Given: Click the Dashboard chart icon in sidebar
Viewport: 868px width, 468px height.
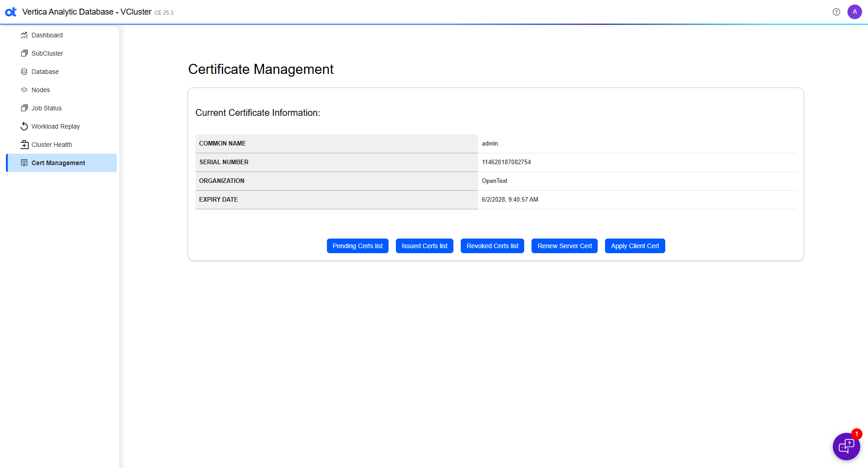Looking at the screenshot, I should point(24,35).
